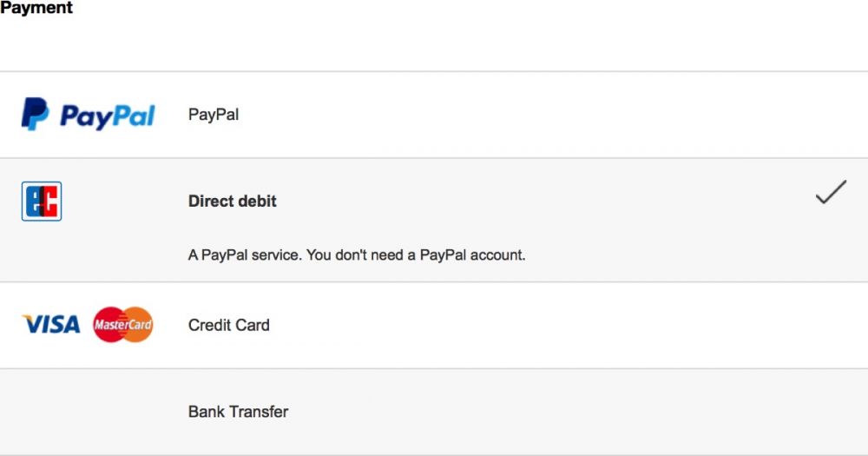Click the MasterCard logo circles
Image resolution: width=868 pixels, height=456 pixels.
coord(123,325)
